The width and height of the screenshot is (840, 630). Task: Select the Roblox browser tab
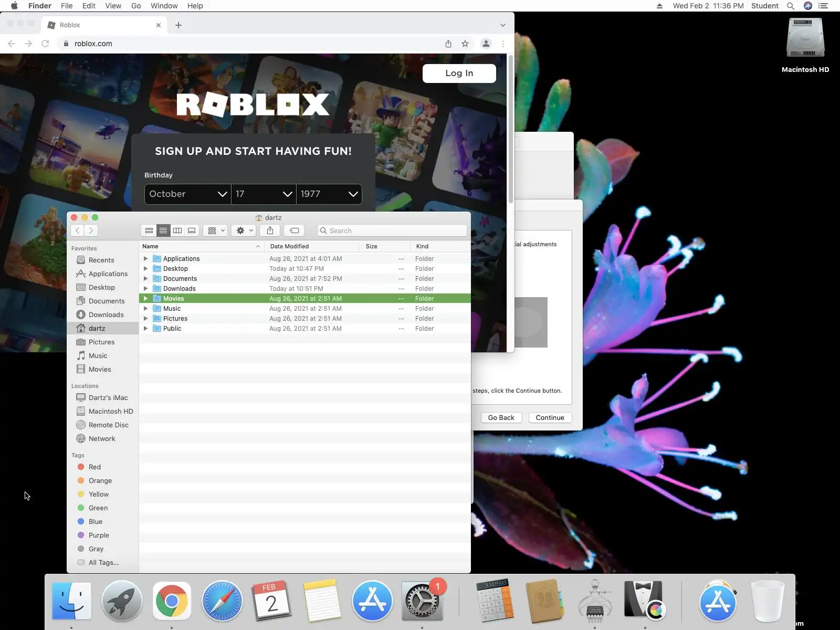[104, 25]
